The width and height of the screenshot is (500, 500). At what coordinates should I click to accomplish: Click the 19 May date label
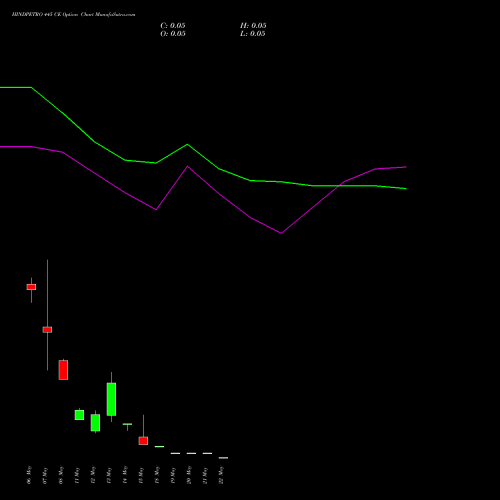click(173, 475)
